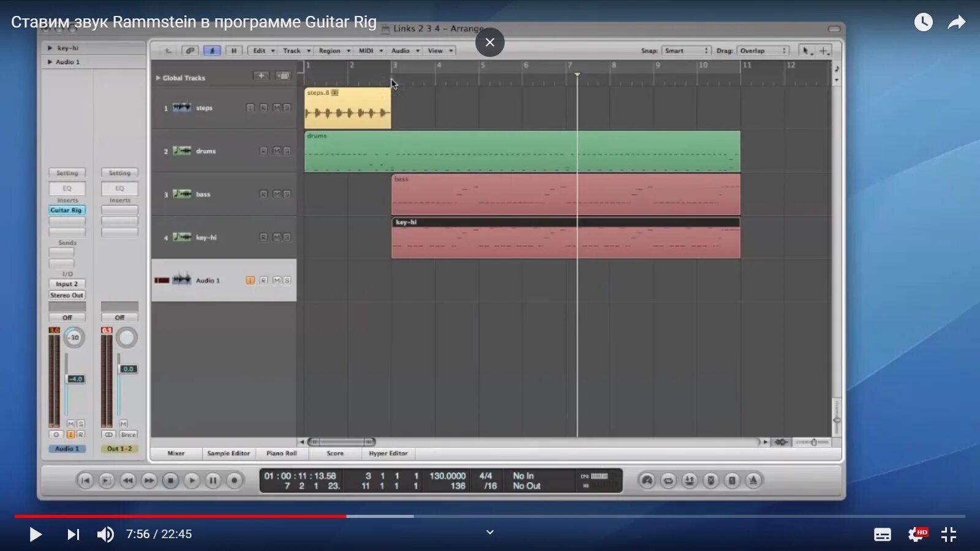Toggle YouTube subtitles
980x551 pixels.
(883, 534)
